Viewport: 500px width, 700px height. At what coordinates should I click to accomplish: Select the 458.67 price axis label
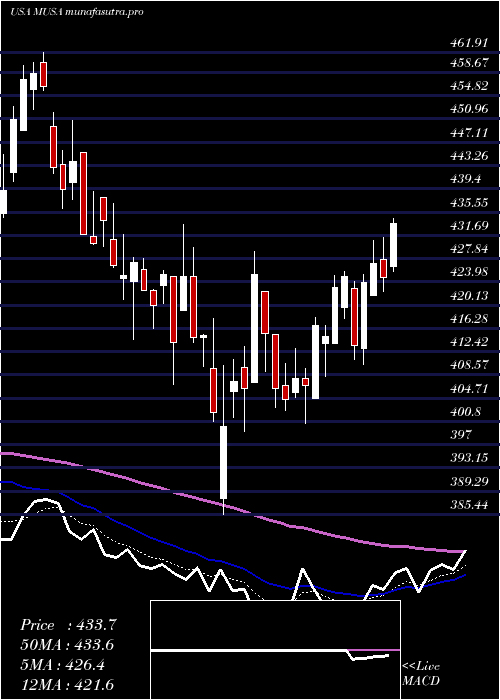coord(469,63)
